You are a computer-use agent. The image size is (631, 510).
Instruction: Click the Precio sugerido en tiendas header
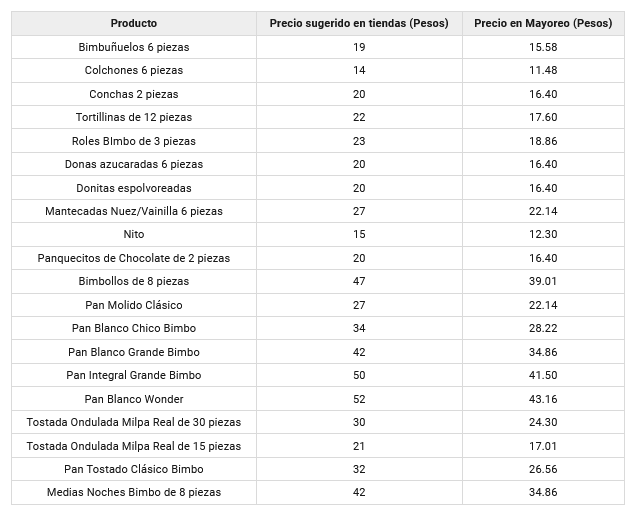coord(359,23)
